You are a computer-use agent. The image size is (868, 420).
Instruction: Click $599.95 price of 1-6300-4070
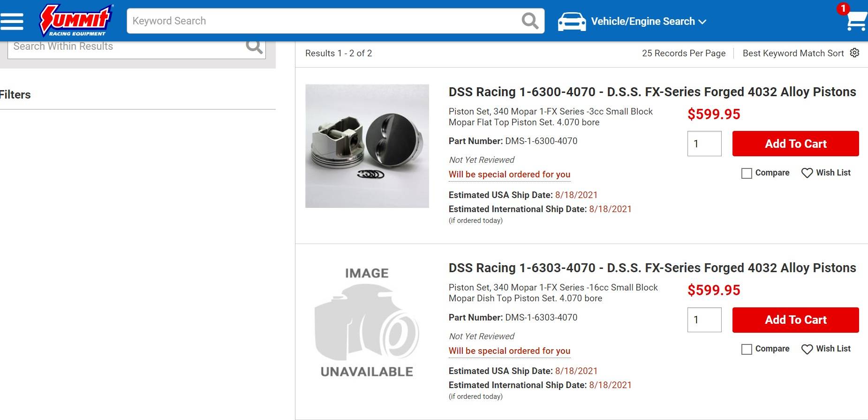coord(714,114)
